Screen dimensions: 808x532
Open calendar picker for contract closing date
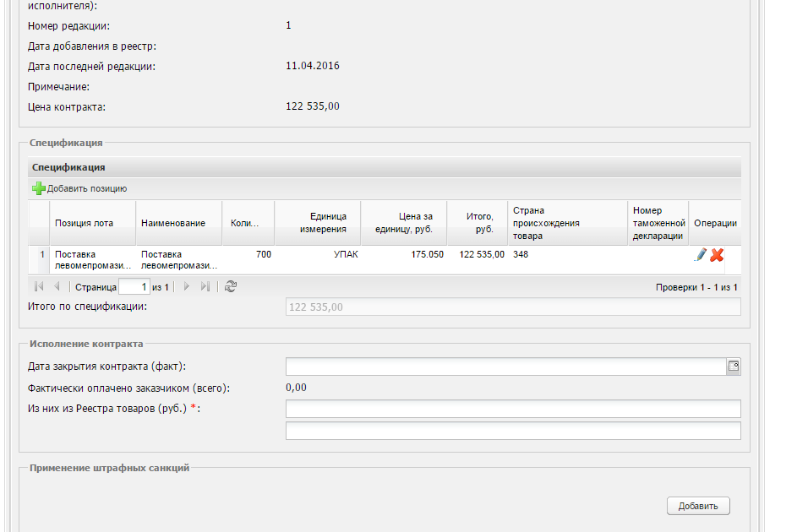pyautogui.click(x=733, y=366)
